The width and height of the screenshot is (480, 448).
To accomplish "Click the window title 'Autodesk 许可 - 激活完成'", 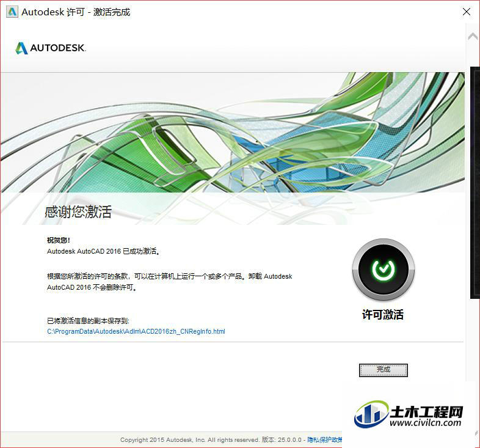I will click(x=76, y=12).
